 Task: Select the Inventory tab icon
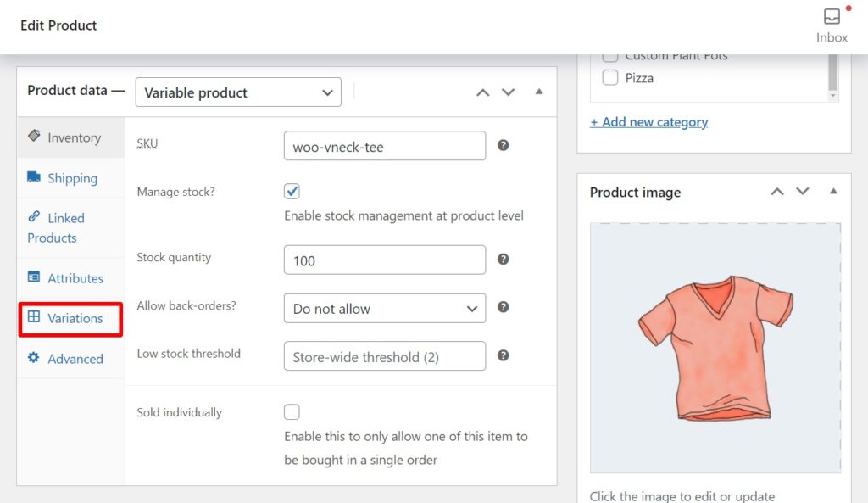click(x=32, y=137)
